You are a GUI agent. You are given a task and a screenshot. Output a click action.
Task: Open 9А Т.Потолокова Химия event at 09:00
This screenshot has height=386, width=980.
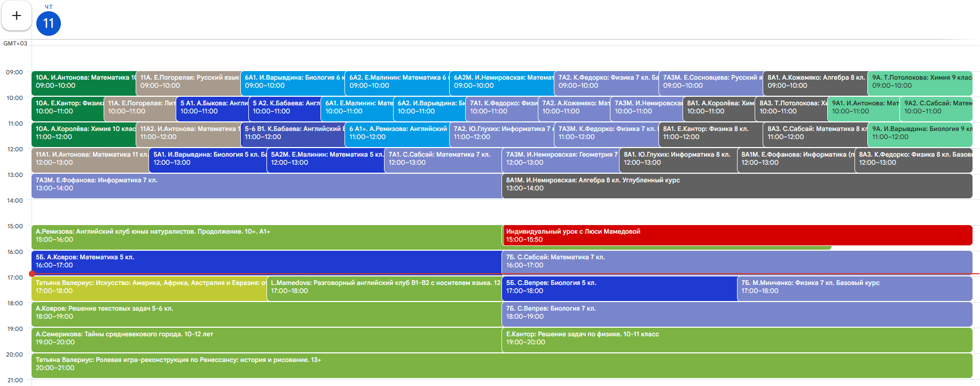(x=920, y=82)
